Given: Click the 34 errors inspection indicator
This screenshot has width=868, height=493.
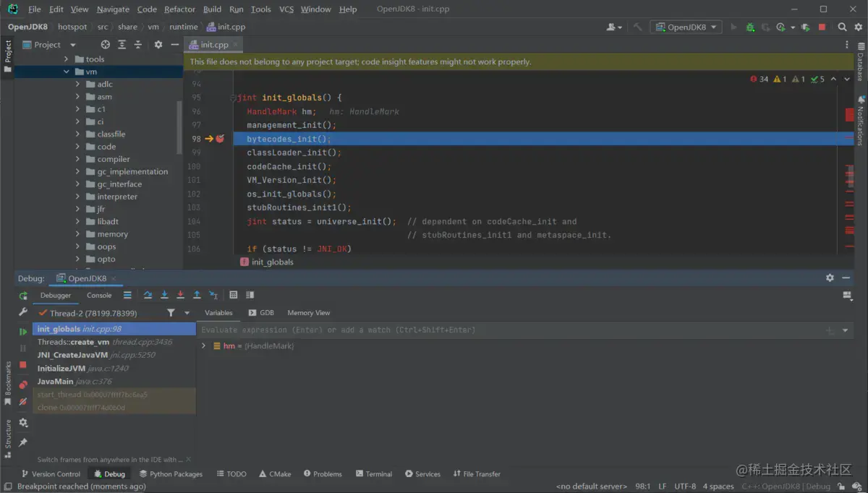Looking at the screenshot, I should (759, 80).
